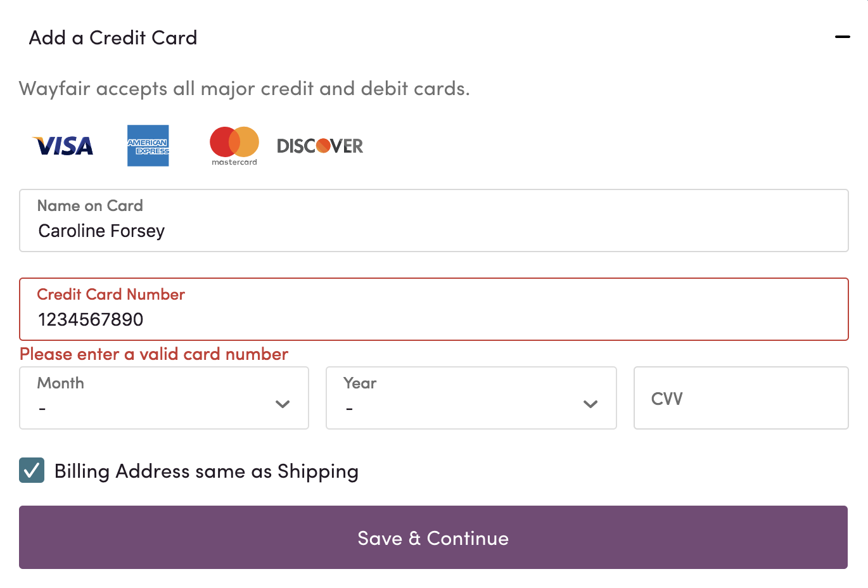This screenshot has width=868, height=588.
Task: Click the American Express logo
Action: click(x=148, y=146)
